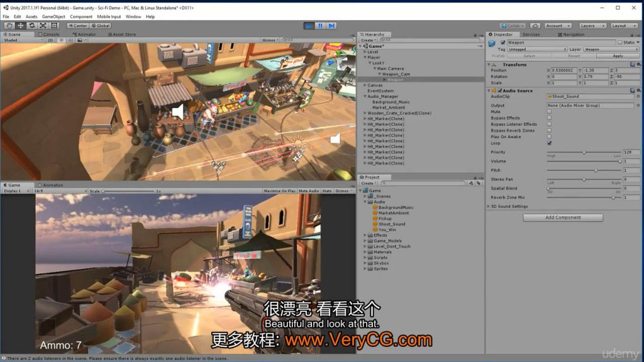Select the Rect Transform tool

tap(54, 25)
